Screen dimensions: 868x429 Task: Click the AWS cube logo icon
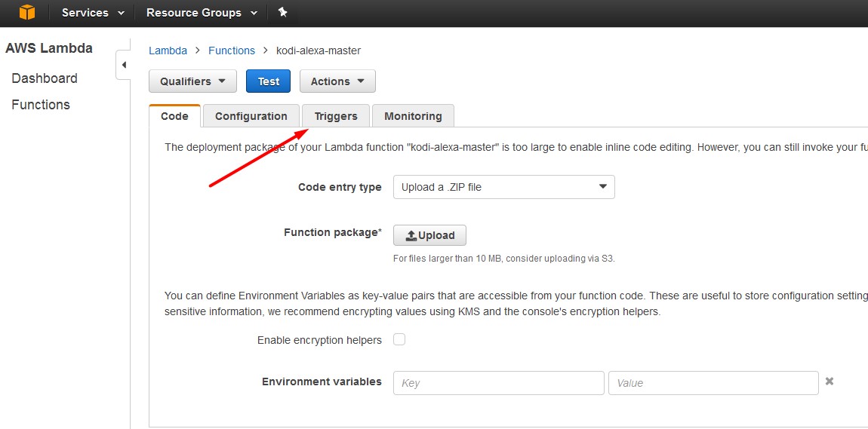[26, 12]
